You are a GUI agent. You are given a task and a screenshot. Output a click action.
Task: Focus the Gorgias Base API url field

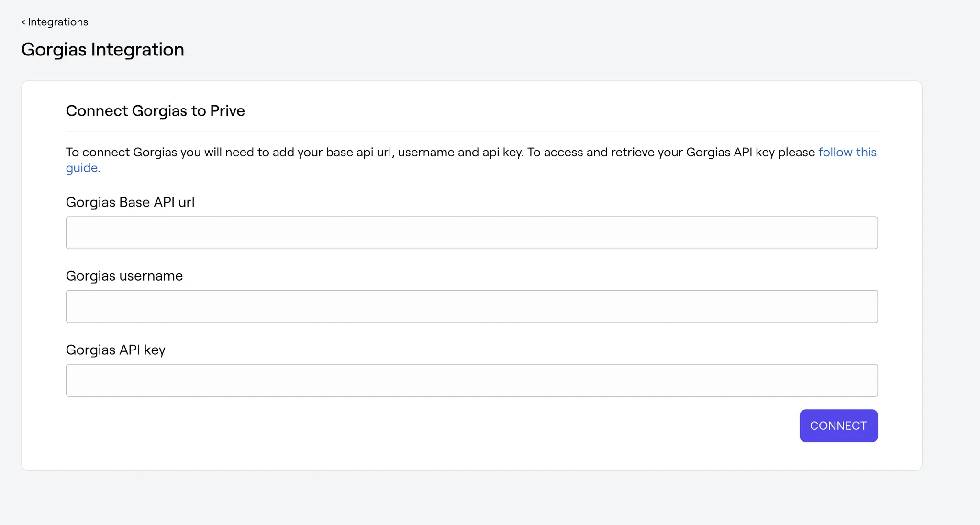(471, 233)
